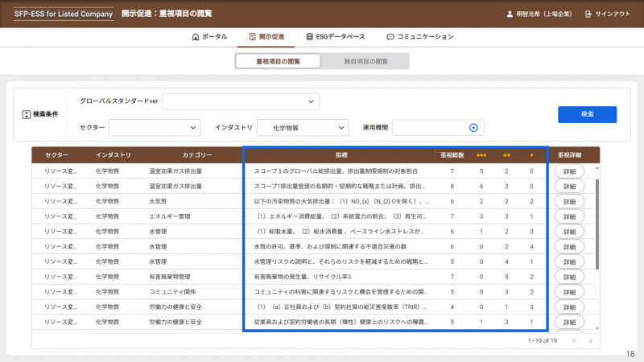Click the 重視総数 column header
Viewport: 644px width, 362px height.
(x=452, y=155)
